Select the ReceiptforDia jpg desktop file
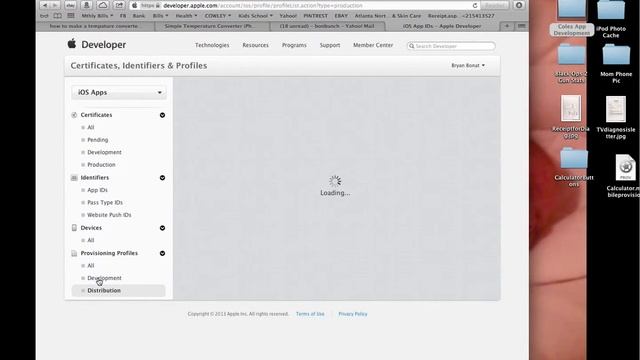 click(571, 117)
